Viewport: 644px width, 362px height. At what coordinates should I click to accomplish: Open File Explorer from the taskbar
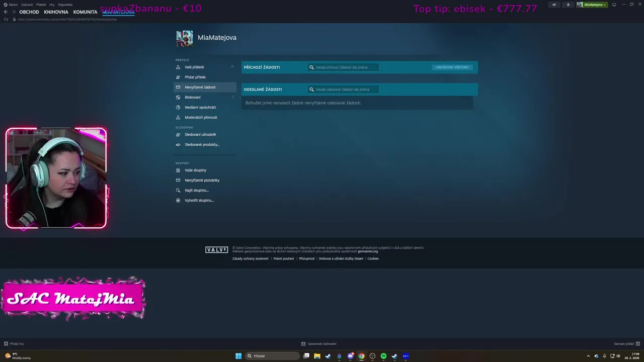(317, 356)
